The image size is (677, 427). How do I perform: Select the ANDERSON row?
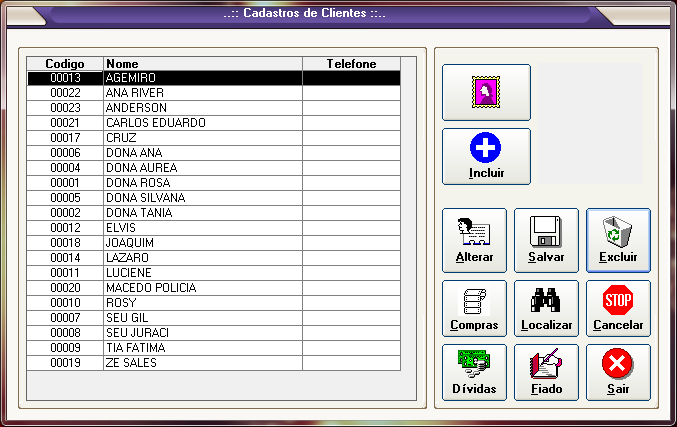tap(214, 108)
